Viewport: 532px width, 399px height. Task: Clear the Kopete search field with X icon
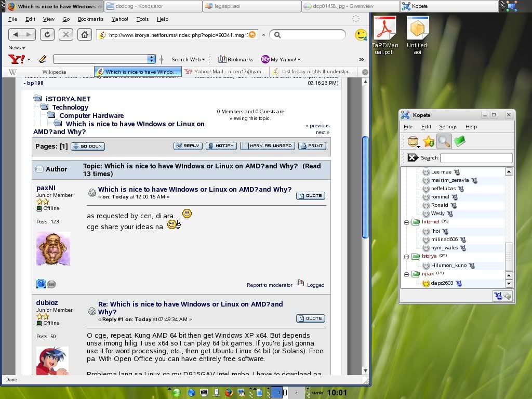(413, 158)
